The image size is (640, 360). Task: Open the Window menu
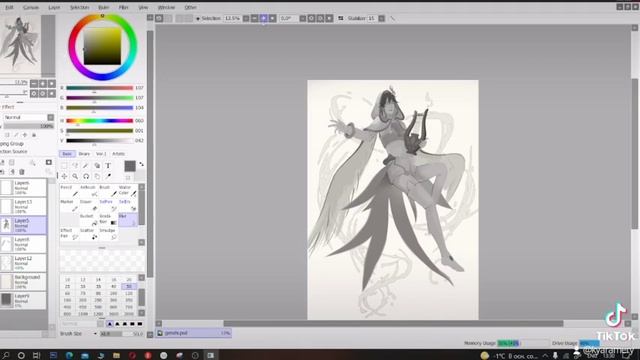point(166,7)
